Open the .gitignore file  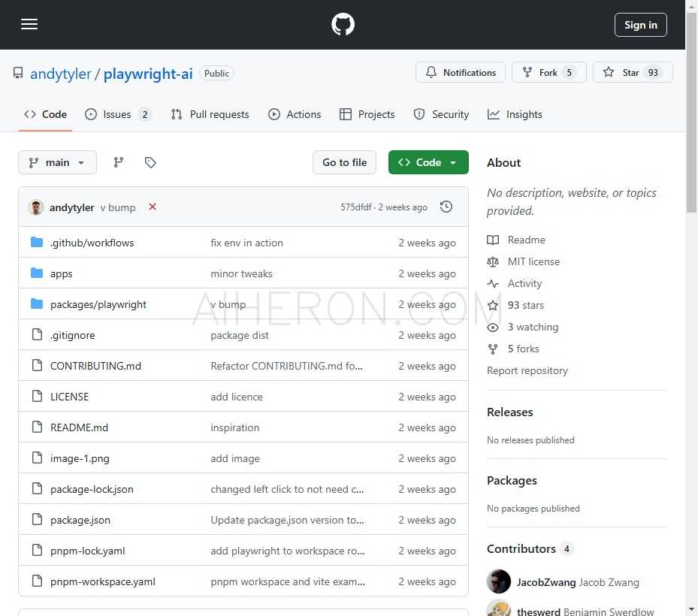click(x=73, y=335)
